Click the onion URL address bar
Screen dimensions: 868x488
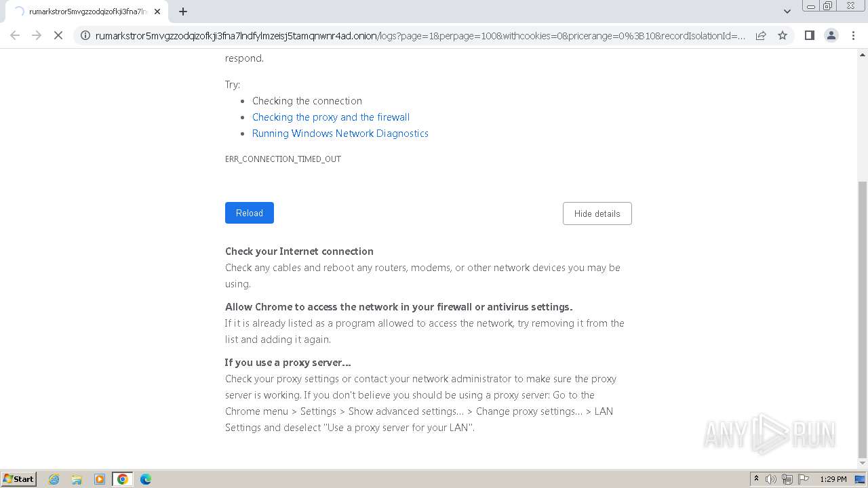pos(420,35)
